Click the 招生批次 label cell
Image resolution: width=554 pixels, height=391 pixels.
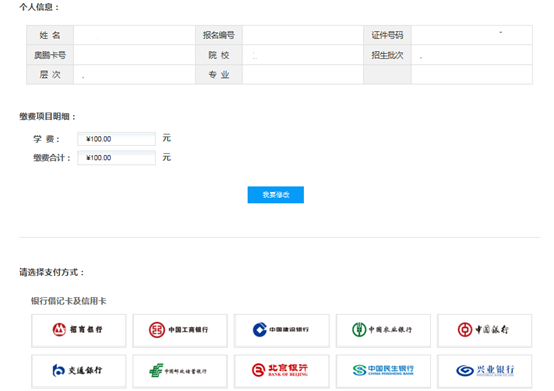pyautogui.click(x=387, y=55)
